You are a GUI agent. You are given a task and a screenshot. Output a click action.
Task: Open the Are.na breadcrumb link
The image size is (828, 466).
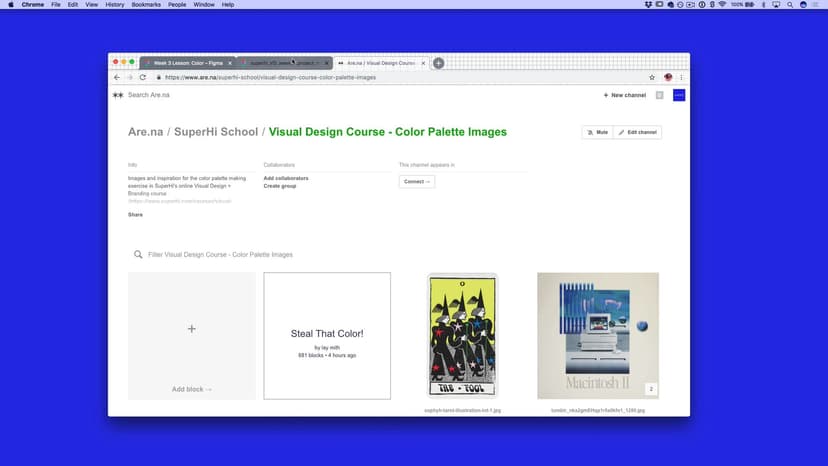click(x=146, y=132)
